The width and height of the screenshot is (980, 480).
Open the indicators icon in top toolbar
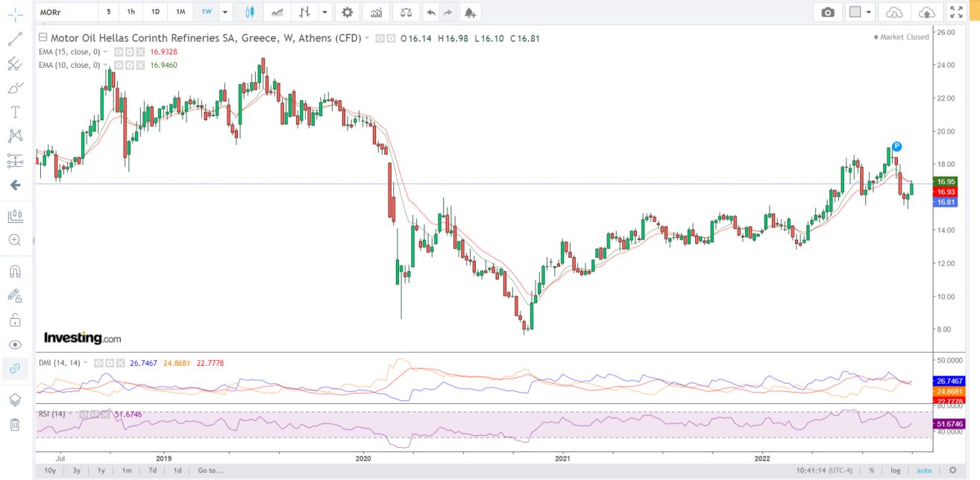pyautogui.click(x=377, y=12)
